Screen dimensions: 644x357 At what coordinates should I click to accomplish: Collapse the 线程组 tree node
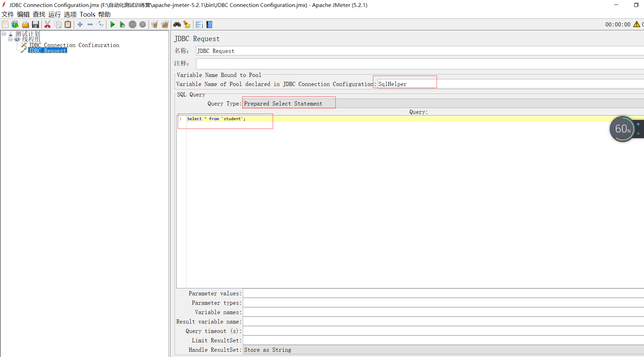coord(10,39)
